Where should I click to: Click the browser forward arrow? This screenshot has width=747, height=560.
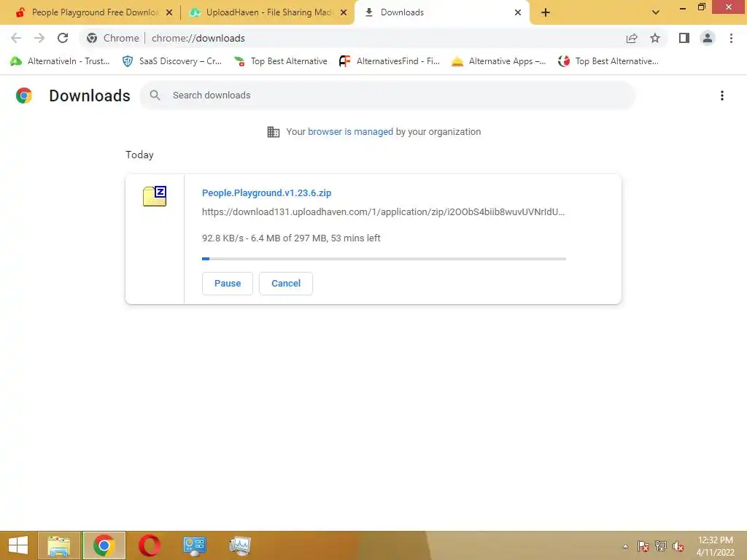coord(39,38)
